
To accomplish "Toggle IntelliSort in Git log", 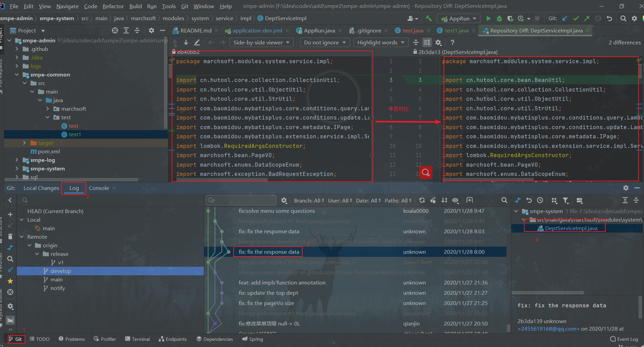I will tap(444, 200).
